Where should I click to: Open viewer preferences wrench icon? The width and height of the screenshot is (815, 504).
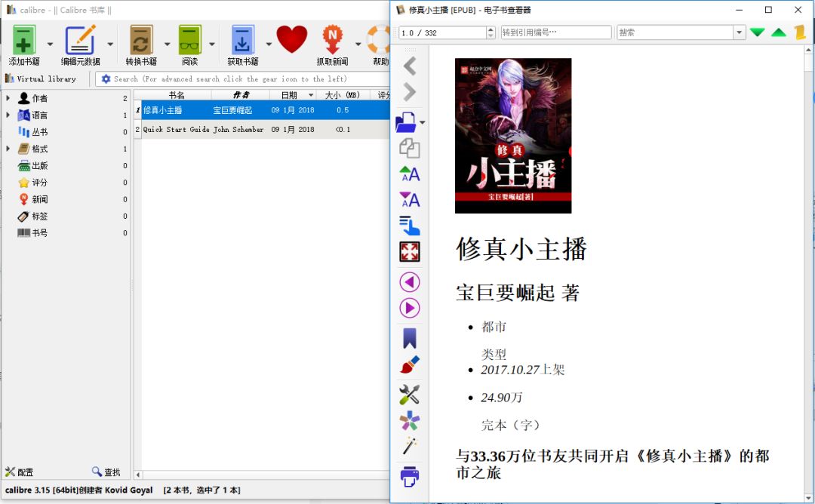(410, 395)
